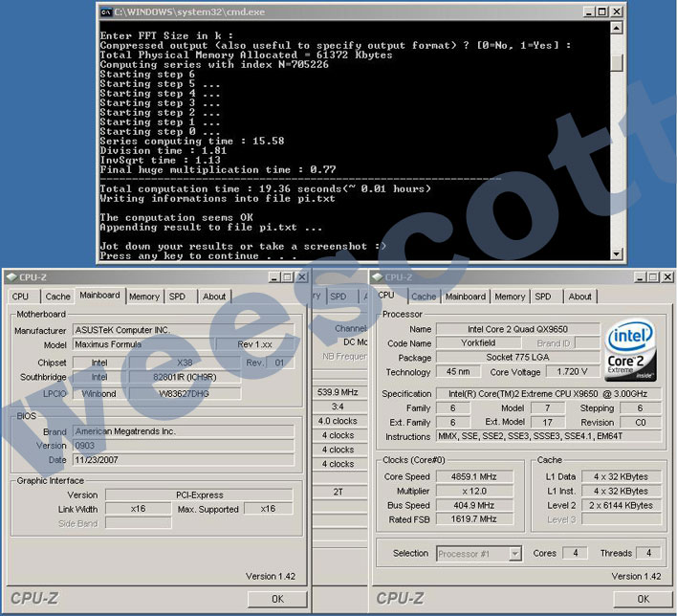Screen dimensions: 677x616
Task: Click LPCIO value W83627DHG
Action: coord(185,393)
